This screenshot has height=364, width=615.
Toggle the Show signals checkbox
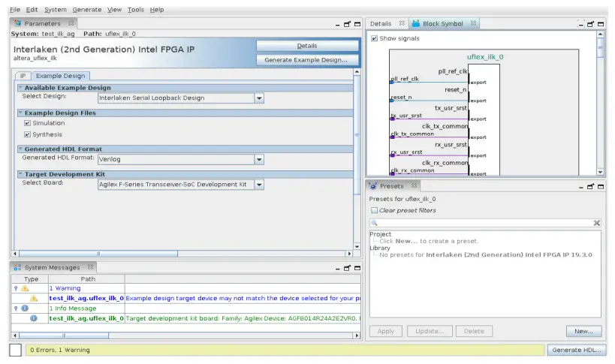tap(374, 38)
